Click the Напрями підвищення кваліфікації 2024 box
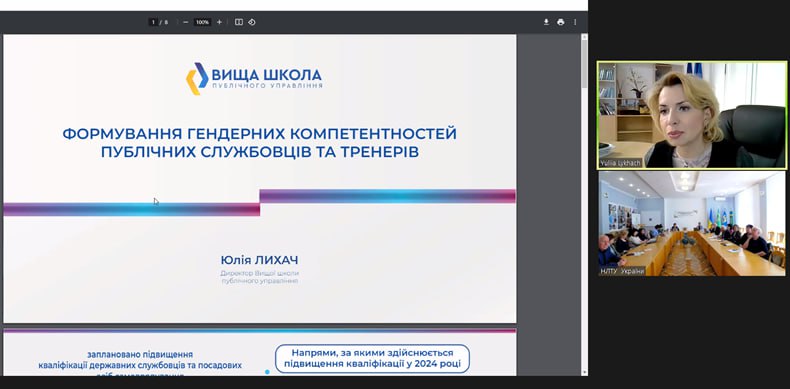This screenshot has height=389, width=790. tap(372, 358)
